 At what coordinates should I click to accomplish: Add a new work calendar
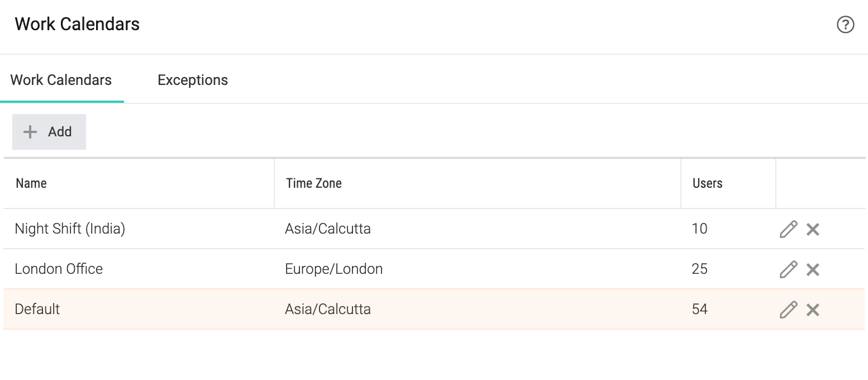(49, 132)
